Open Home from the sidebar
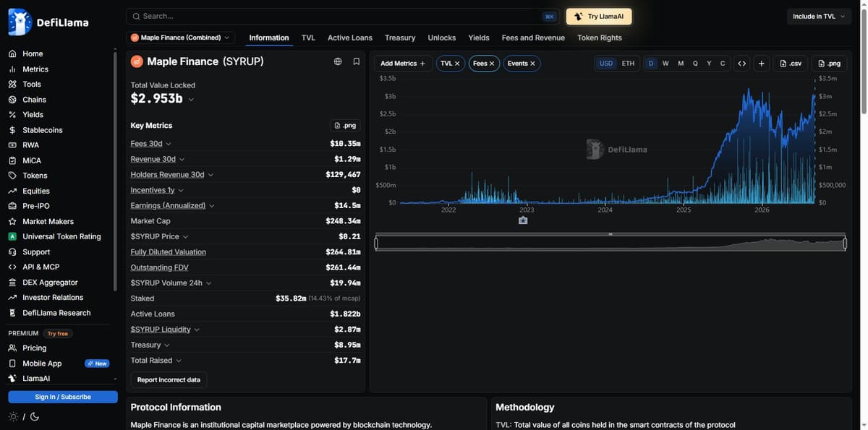This screenshot has width=868, height=430. coord(33,53)
